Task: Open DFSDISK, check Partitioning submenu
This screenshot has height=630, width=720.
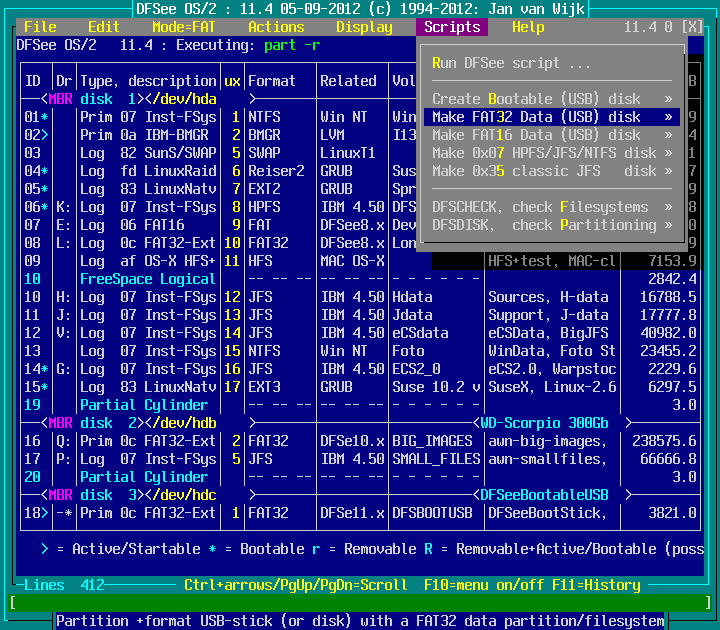Action: 551,225
